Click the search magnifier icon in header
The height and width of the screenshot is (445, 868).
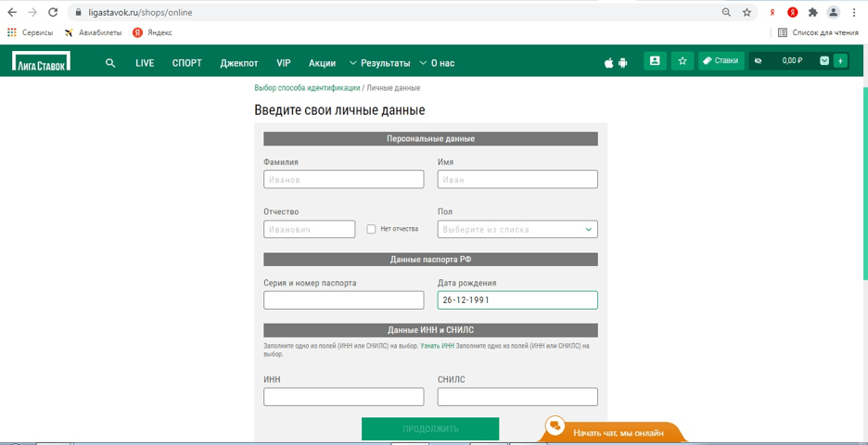110,63
